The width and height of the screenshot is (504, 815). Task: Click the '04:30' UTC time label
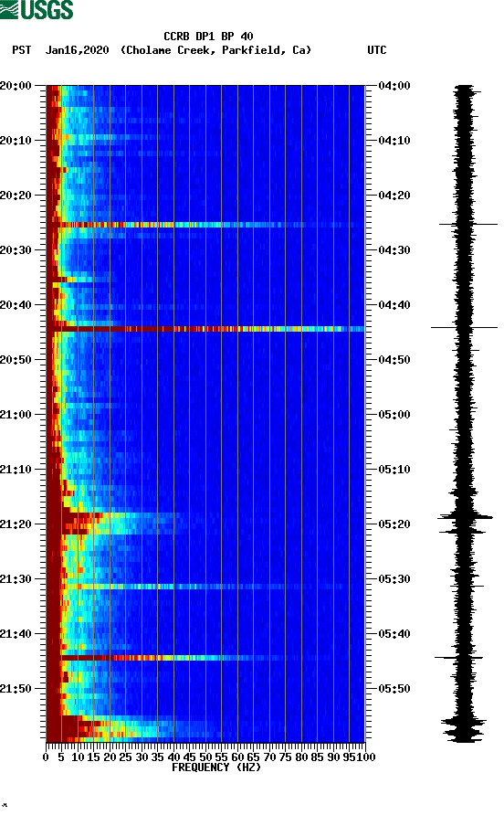click(x=394, y=250)
